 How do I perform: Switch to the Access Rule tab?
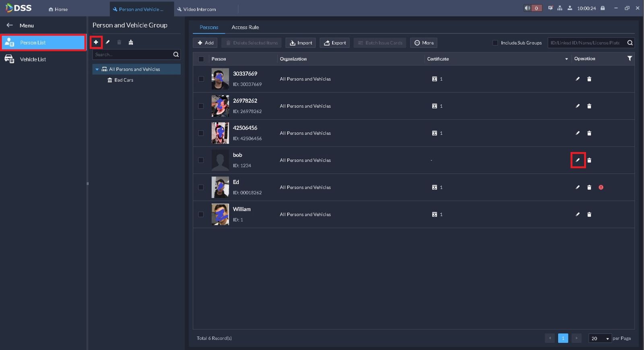pyautogui.click(x=245, y=27)
